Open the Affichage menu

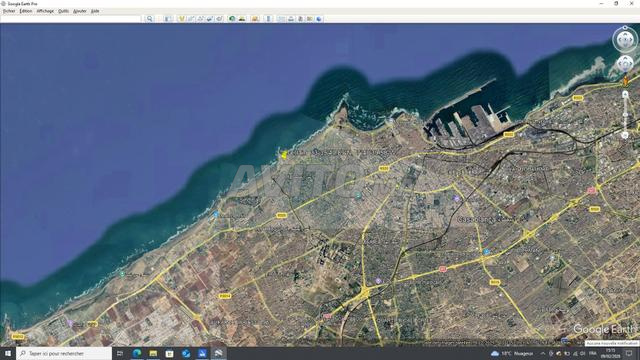coord(45,11)
